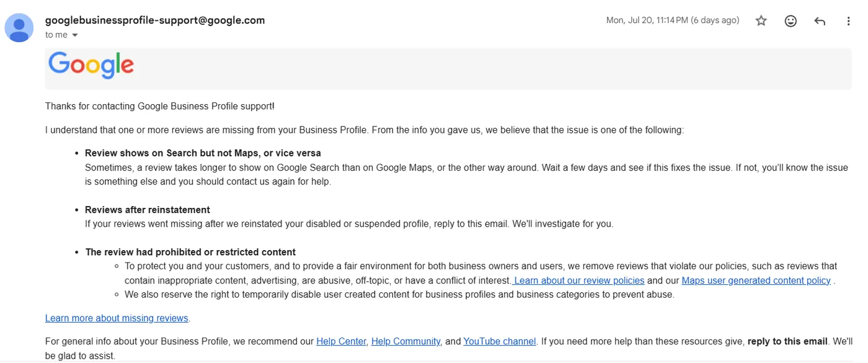Click sentence starting 'We also reserve the right'
The height and width of the screenshot is (363, 868).
[399, 295]
